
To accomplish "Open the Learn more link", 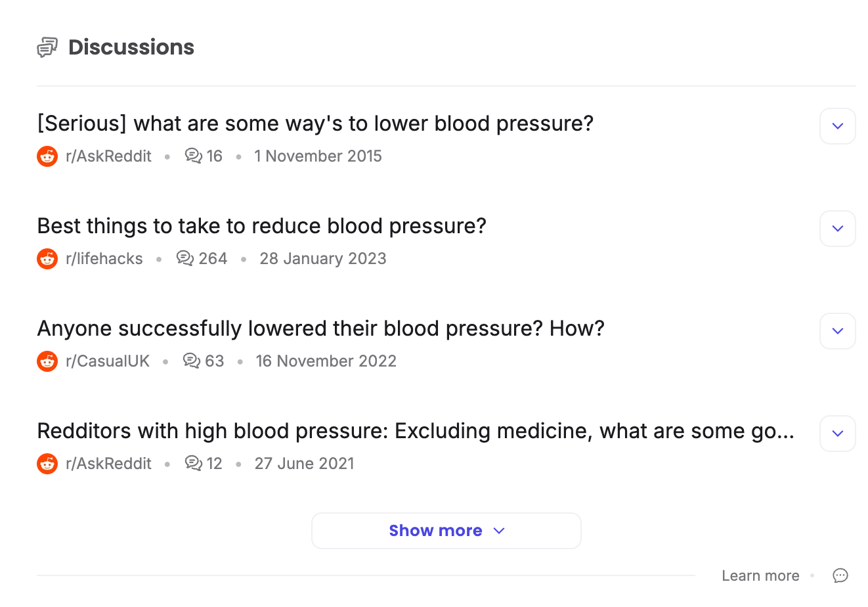I will tap(760, 575).
